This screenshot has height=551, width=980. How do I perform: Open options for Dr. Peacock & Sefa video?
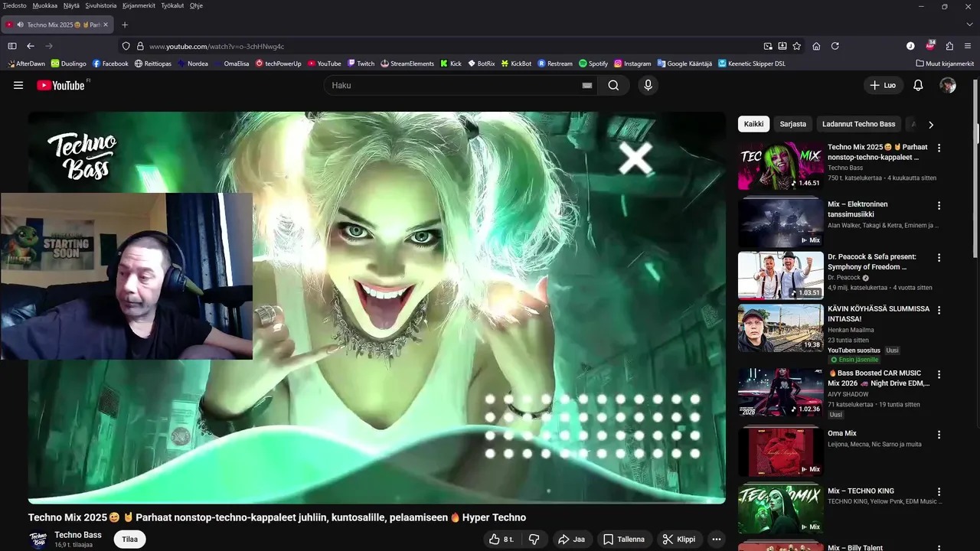(939, 258)
